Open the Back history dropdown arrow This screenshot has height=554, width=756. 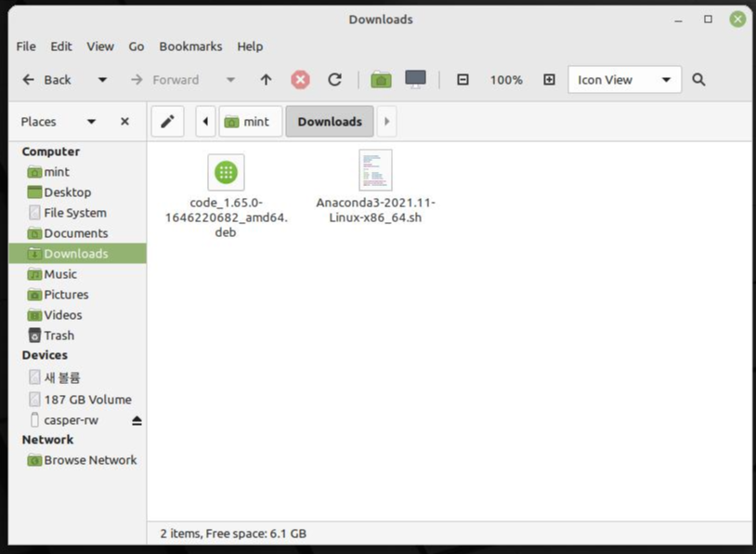click(102, 80)
